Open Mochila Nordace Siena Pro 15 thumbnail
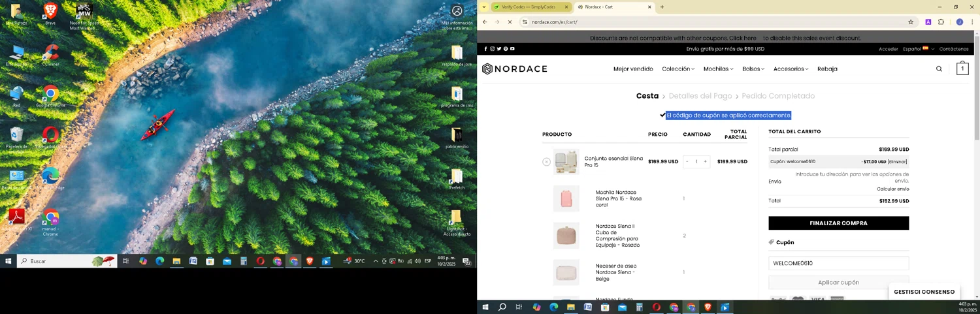The image size is (980, 314). coord(566,198)
